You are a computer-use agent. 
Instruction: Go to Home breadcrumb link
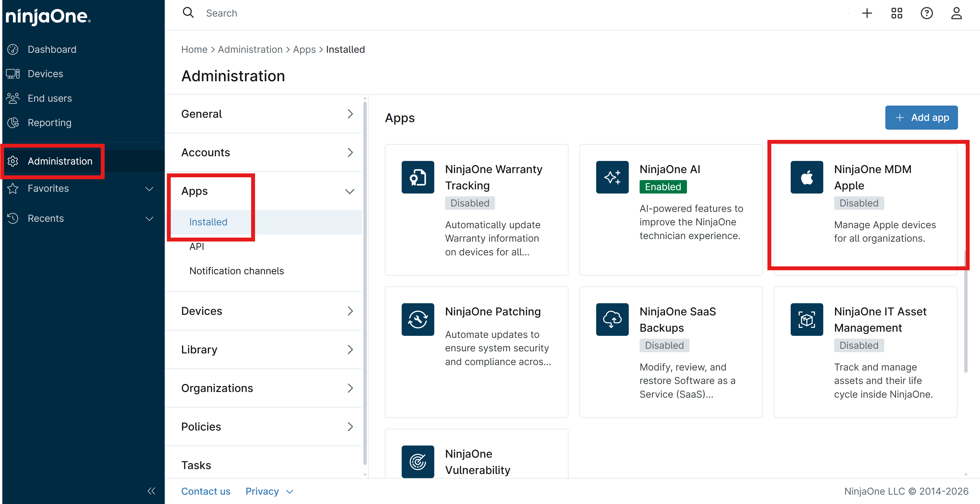194,49
